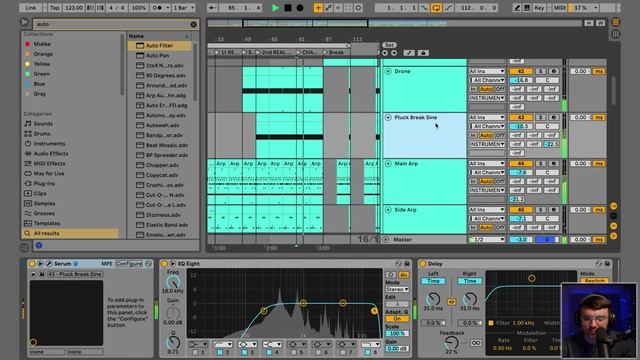Open Drone track All Ins input dropdown

point(487,71)
